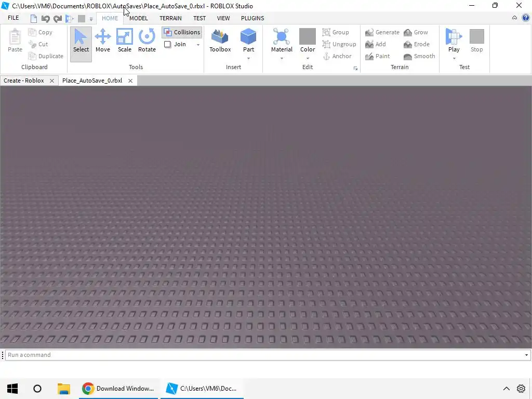Open the Edit group dialog launcher
Screen dimensions: 532x399
[355, 69]
